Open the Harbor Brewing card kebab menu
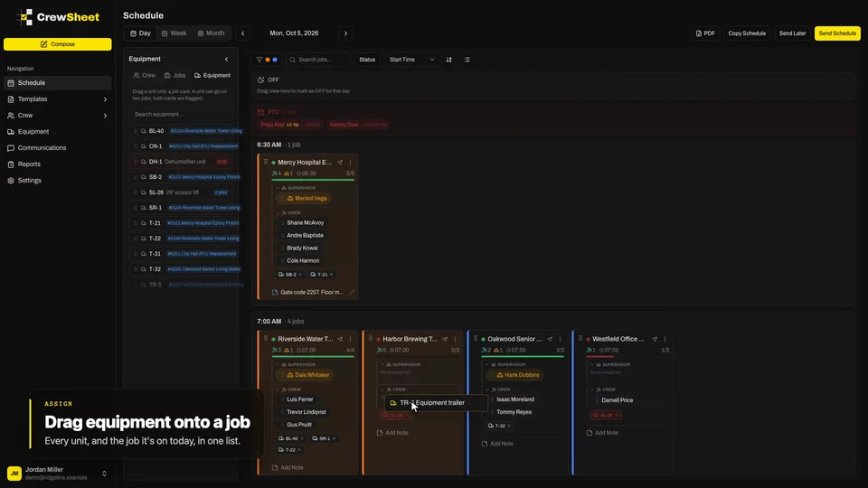Viewport: 868px width, 488px height. (455, 339)
